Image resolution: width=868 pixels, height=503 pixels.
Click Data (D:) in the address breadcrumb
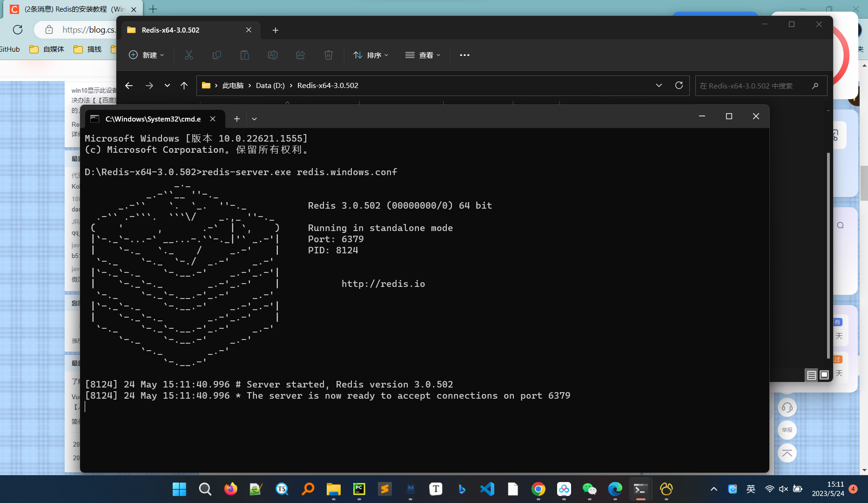click(x=270, y=86)
